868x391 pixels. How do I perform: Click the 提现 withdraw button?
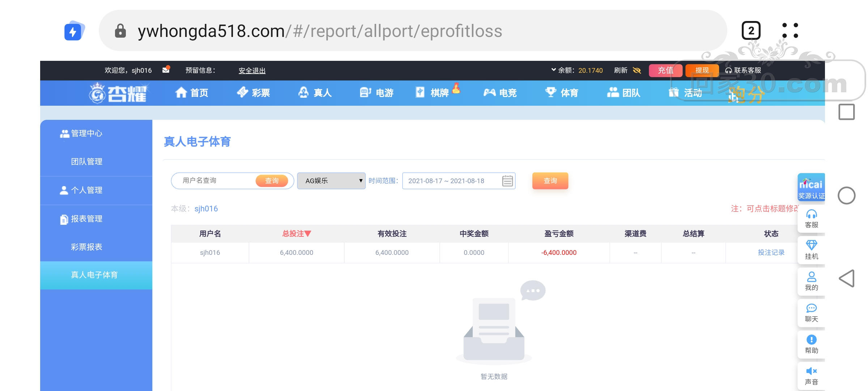(x=702, y=70)
